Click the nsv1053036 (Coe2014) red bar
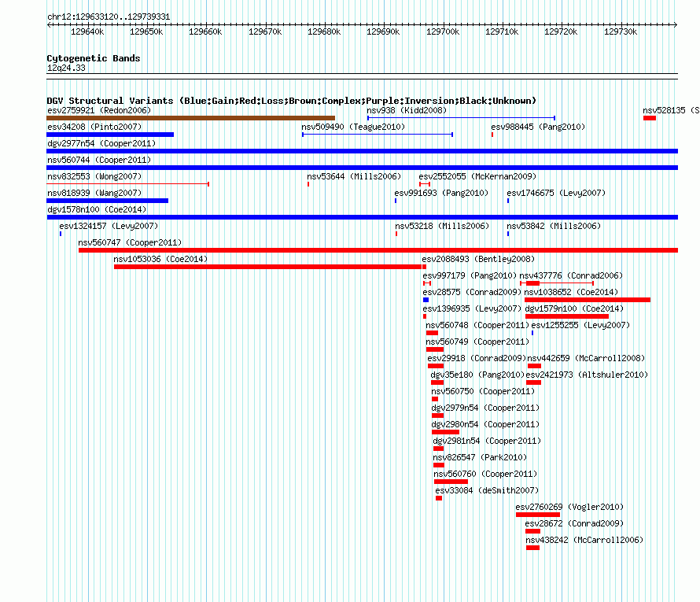The width and height of the screenshot is (700, 602). coord(267,267)
